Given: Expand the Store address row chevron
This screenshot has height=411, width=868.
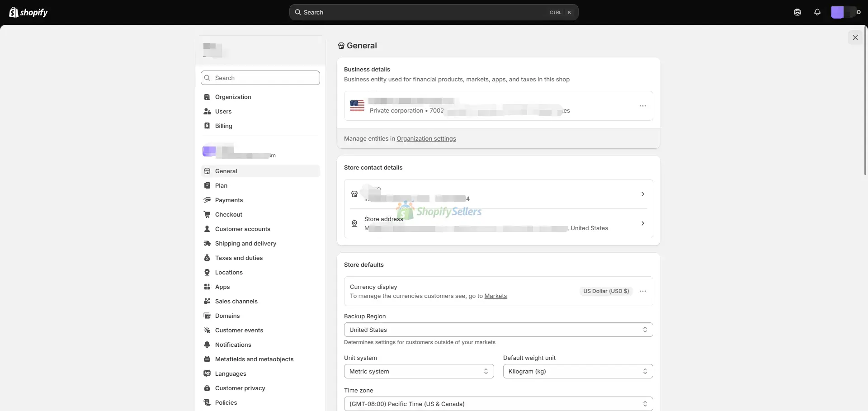Looking at the screenshot, I should pos(643,223).
